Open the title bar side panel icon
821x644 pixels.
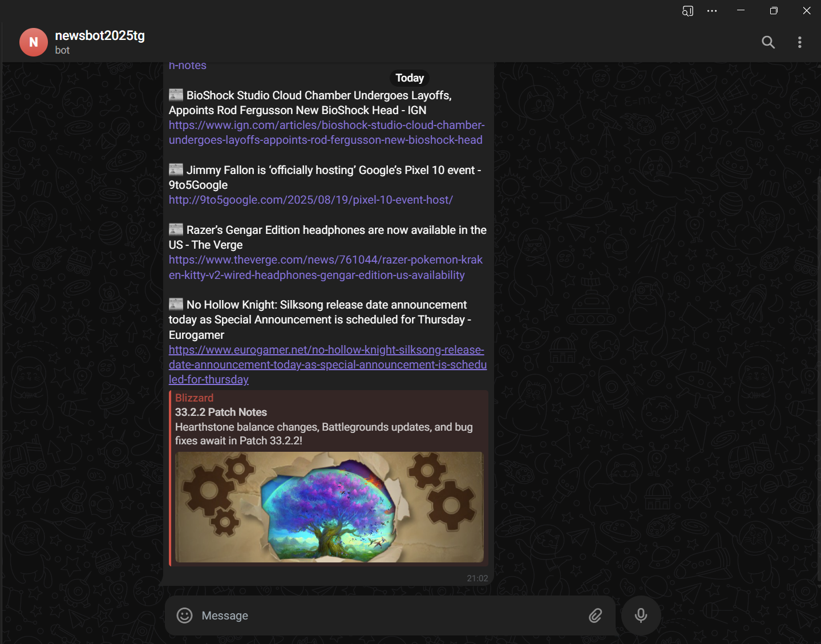687,11
